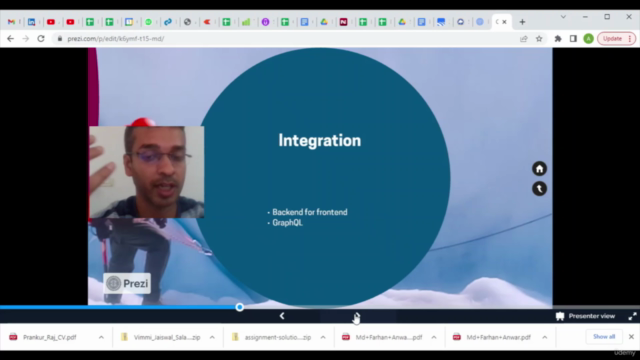640x360 pixels.
Task: Switch to the blue link icon tab
Action: (168, 22)
